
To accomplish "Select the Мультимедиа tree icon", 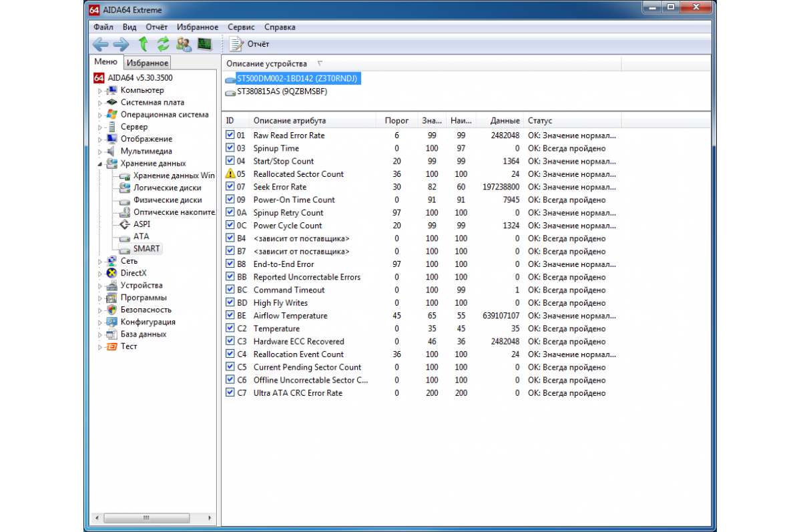I will (112, 151).
